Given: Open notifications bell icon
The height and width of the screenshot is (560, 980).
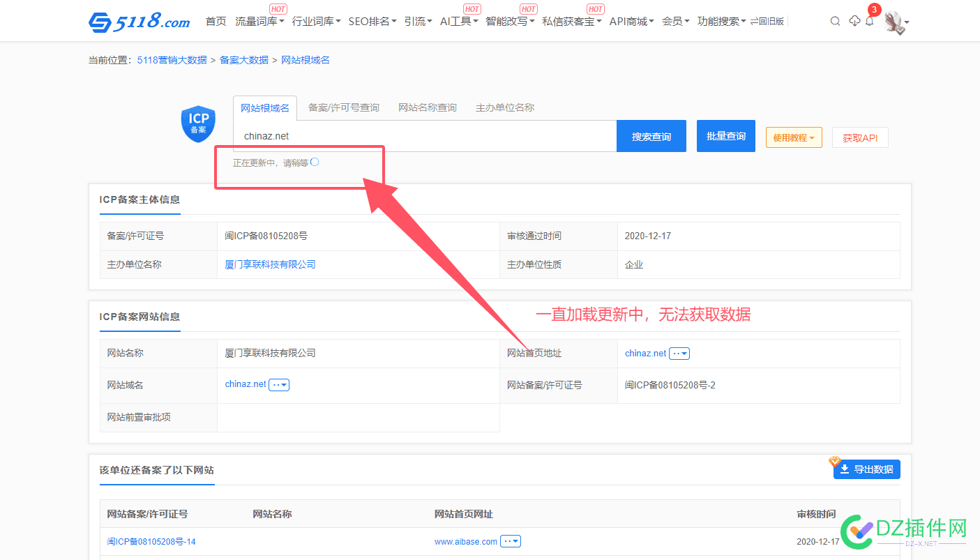Looking at the screenshot, I should coord(869,22).
